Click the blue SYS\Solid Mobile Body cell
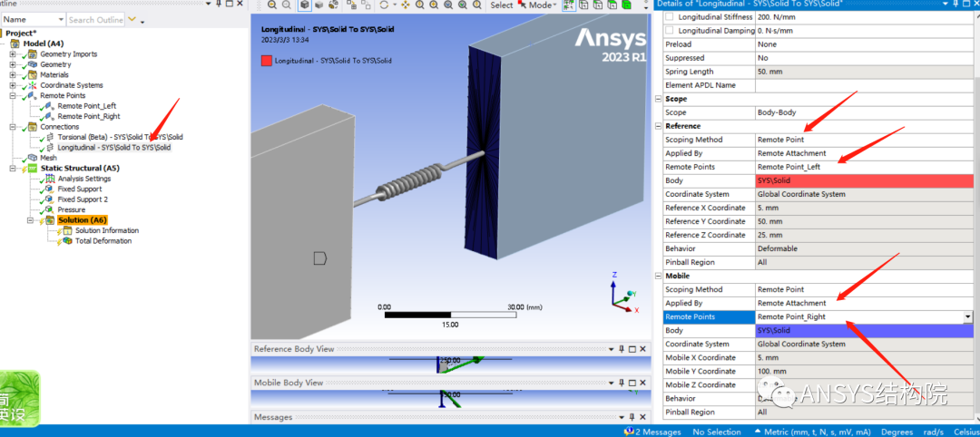 pyautogui.click(x=865, y=331)
